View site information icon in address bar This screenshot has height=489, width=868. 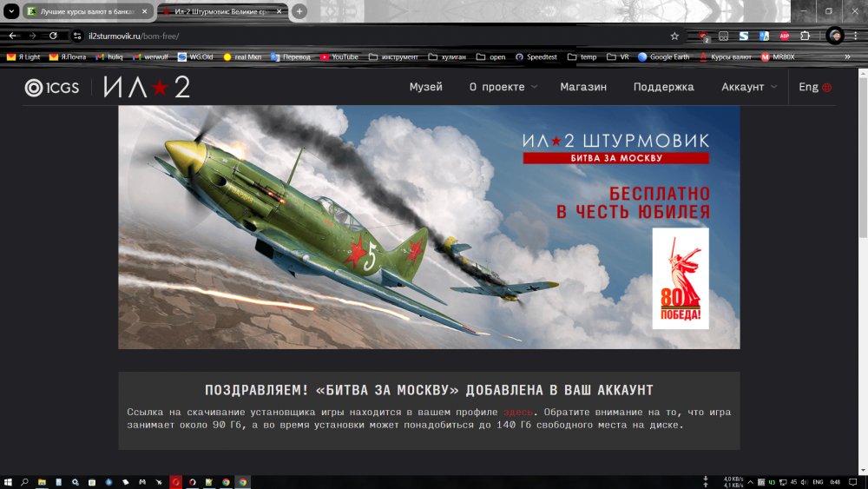(77, 36)
